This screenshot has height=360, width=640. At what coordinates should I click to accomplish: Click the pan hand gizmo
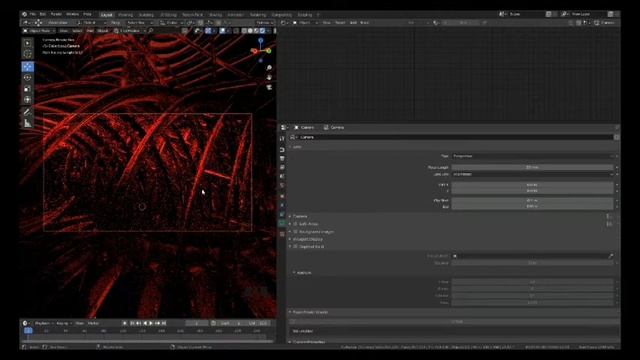tap(269, 78)
